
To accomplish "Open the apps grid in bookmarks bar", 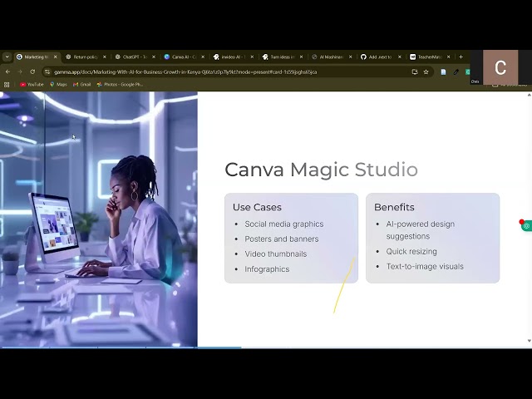I will click(x=7, y=85).
